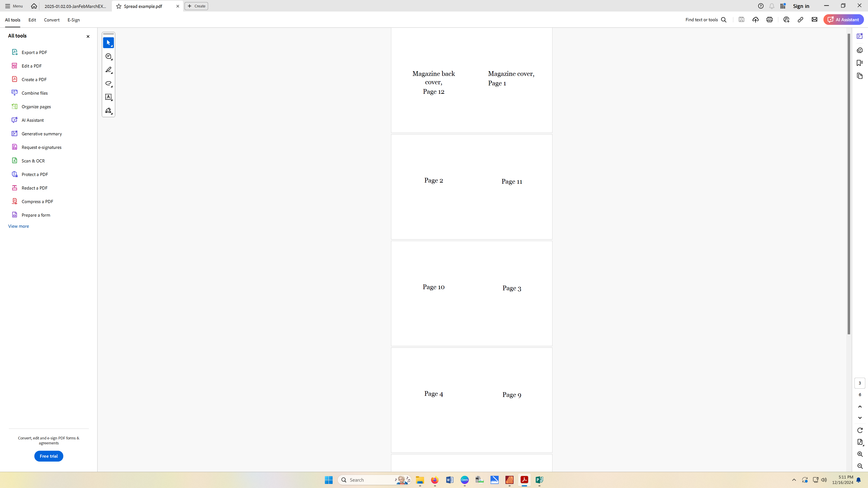The height and width of the screenshot is (488, 868).
Task: Click the Sign in link
Action: 801,6
